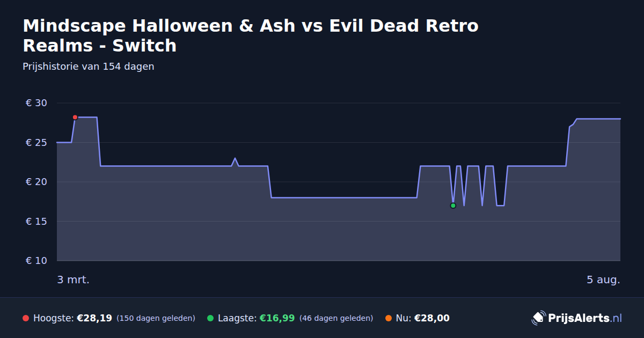Click the '150 dagen geleden' note
The width and height of the screenshot is (644, 338).
(156, 318)
